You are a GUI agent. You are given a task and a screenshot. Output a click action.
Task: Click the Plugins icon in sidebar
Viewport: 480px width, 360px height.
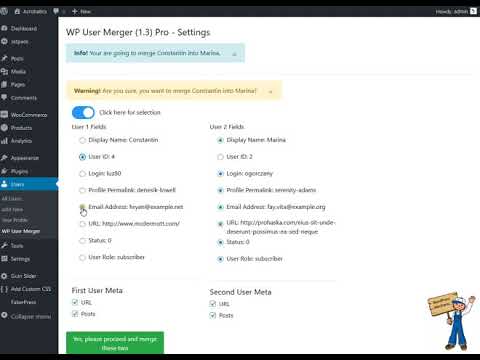(x=4, y=171)
